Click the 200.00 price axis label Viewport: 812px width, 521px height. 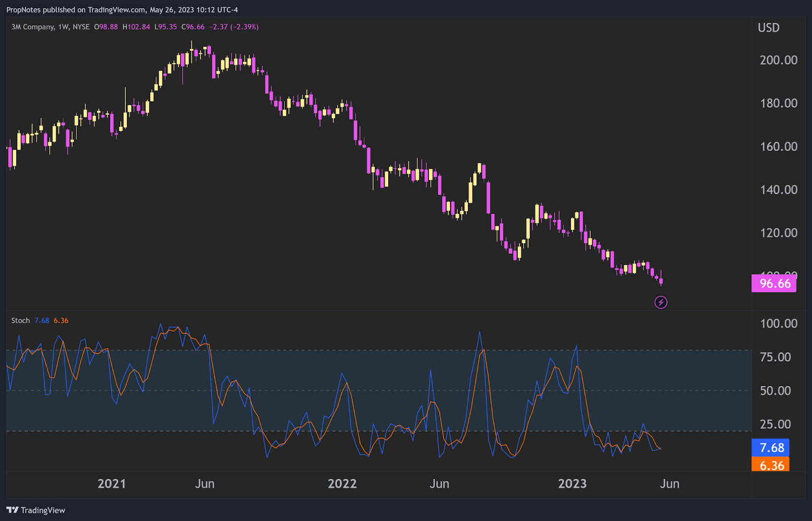click(779, 60)
